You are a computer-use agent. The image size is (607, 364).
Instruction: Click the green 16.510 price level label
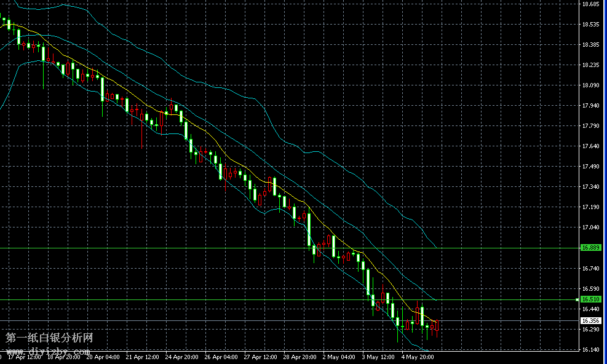coord(590,299)
